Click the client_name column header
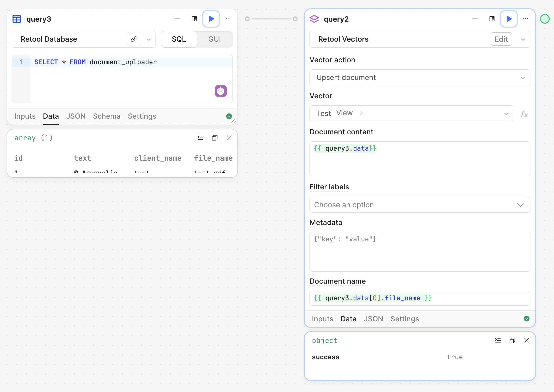Viewport: 554px width, 392px height. pyautogui.click(x=158, y=158)
